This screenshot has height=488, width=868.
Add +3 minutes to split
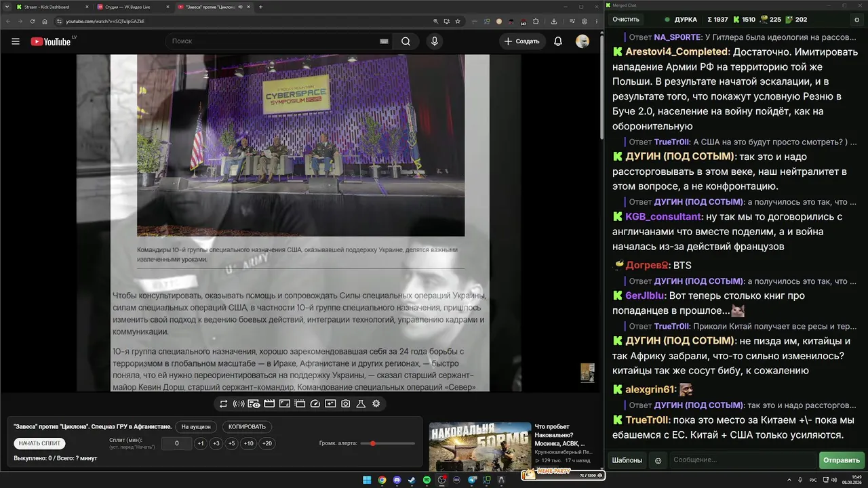pyautogui.click(x=216, y=443)
